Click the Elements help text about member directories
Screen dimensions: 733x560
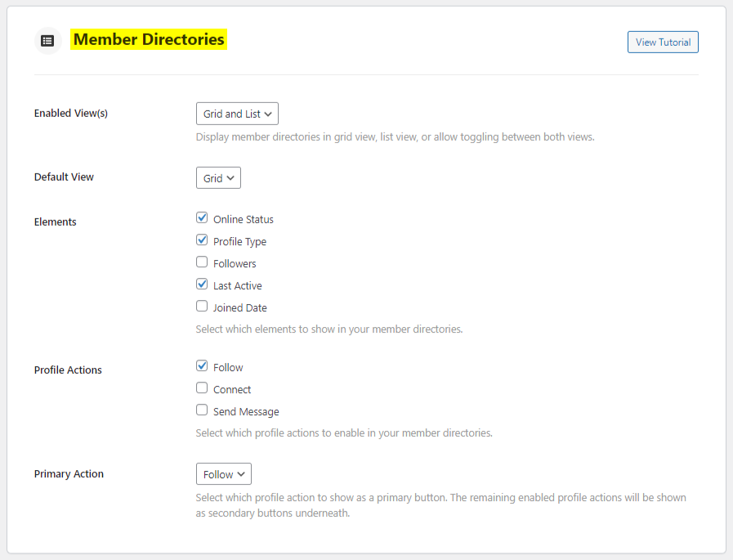(329, 329)
